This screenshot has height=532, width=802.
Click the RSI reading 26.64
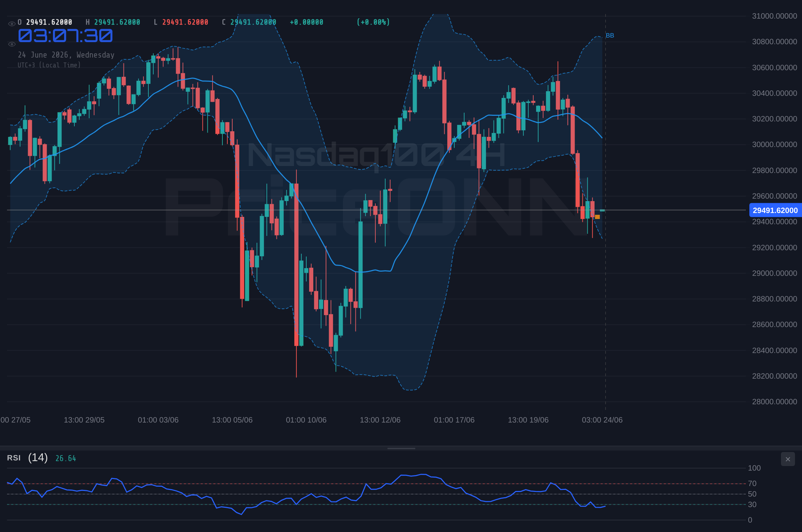tap(66, 458)
